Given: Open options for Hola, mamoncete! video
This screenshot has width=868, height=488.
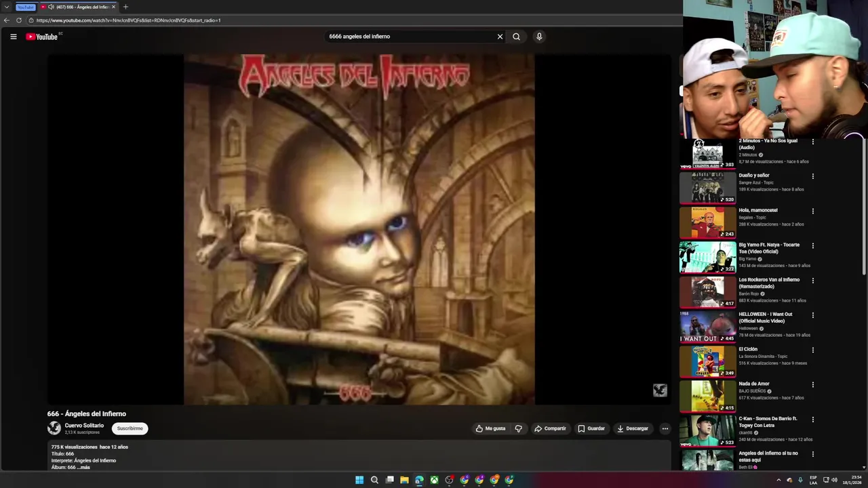Looking at the screenshot, I should (x=813, y=211).
